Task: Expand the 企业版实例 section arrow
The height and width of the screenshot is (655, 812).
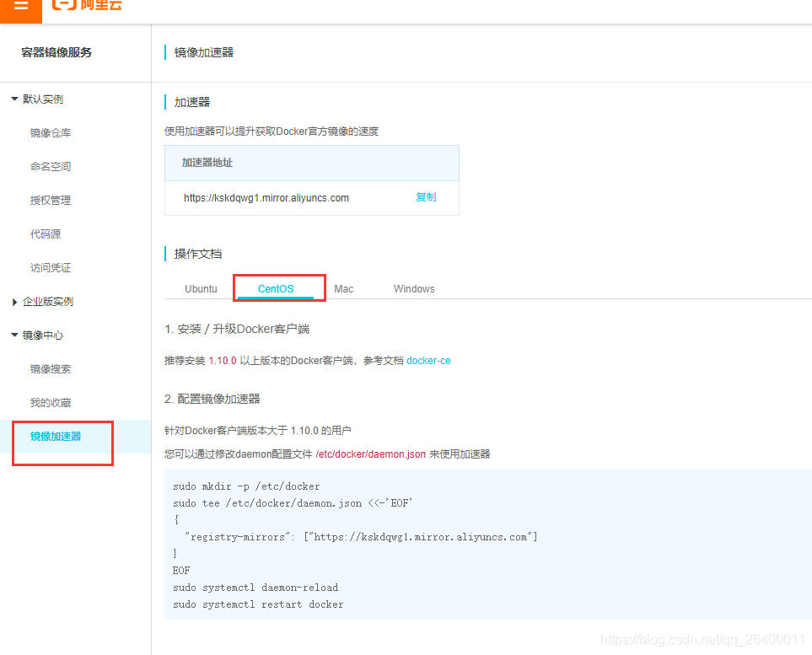Action: click(x=14, y=302)
